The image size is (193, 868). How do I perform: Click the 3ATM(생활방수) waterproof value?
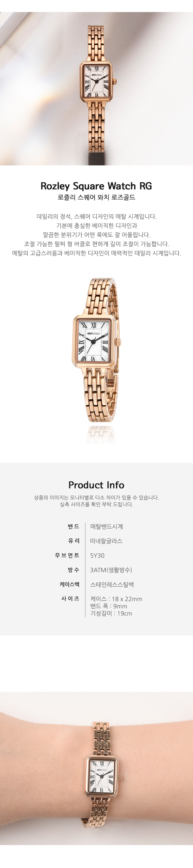tap(111, 570)
